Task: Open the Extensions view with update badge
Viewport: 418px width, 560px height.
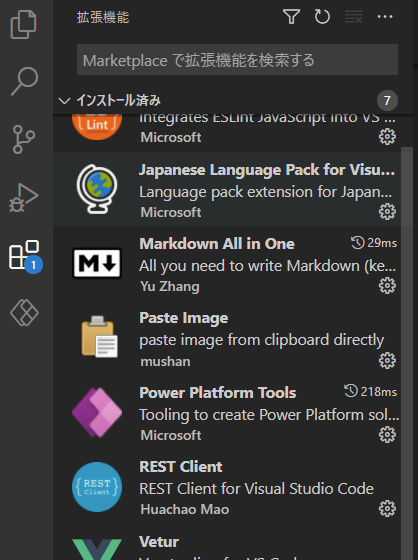Action: point(25,256)
